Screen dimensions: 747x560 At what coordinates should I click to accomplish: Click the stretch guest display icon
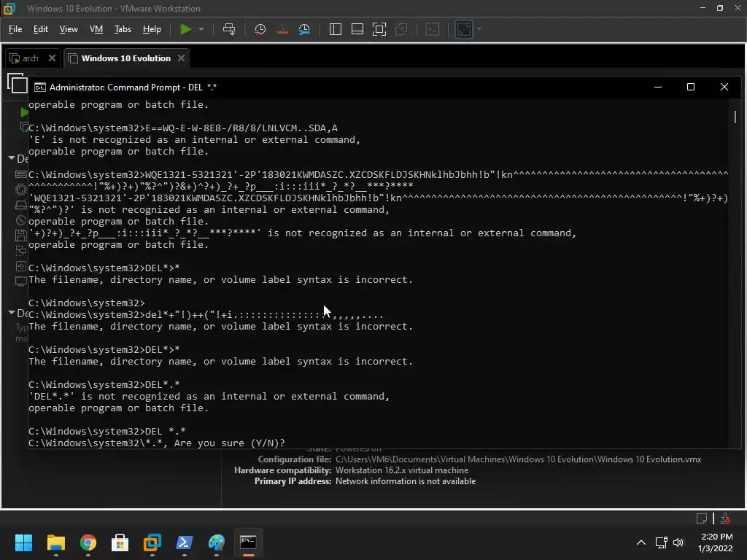click(464, 29)
